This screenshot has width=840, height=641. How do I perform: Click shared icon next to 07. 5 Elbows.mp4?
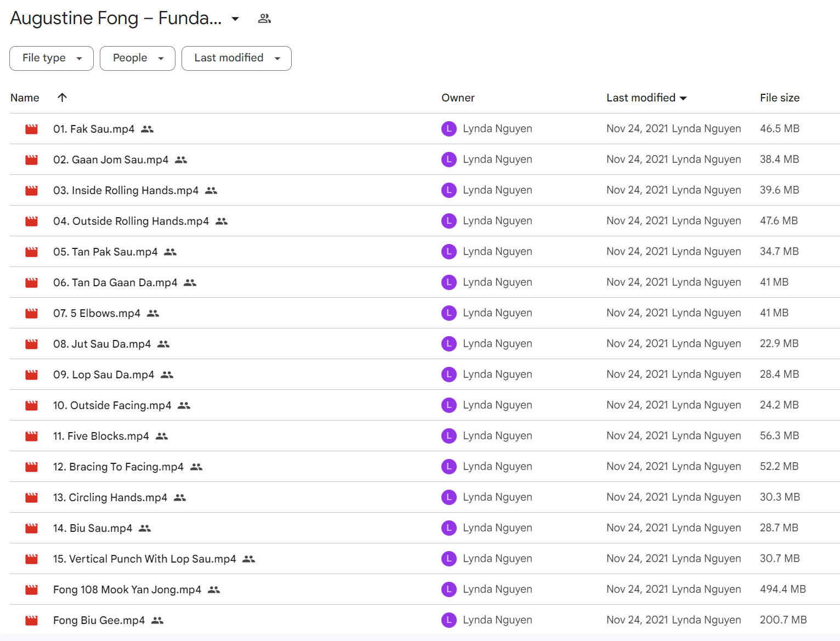[x=153, y=314]
